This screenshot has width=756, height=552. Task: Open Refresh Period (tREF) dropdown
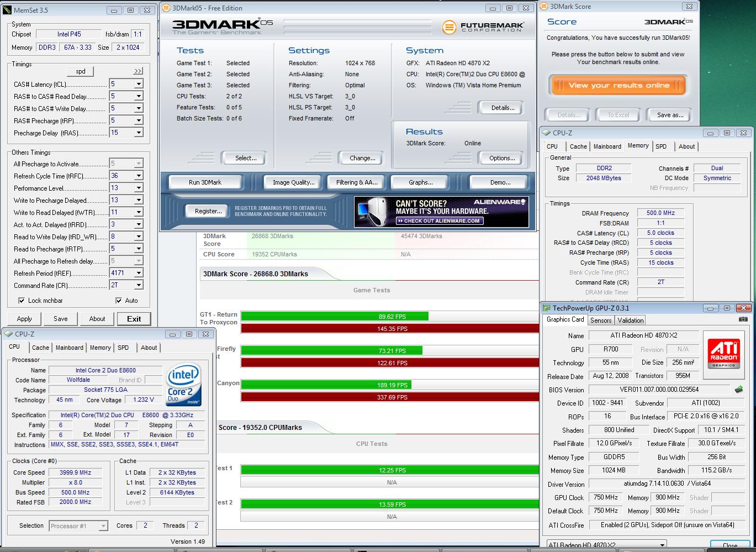(x=139, y=273)
